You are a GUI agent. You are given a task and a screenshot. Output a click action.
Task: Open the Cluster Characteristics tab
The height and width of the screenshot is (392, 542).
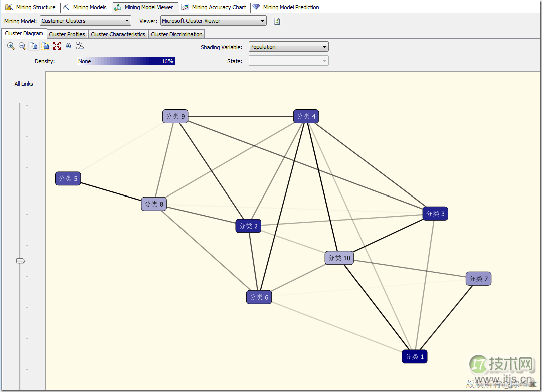click(x=118, y=34)
